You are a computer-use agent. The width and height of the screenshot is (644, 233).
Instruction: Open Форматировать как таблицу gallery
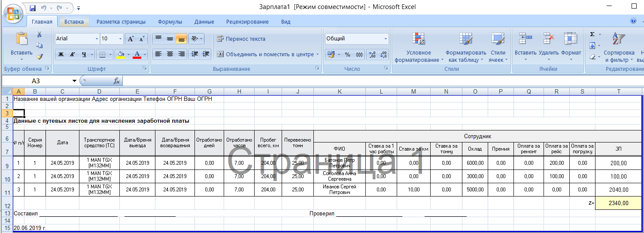pyautogui.click(x=466, y=47)
